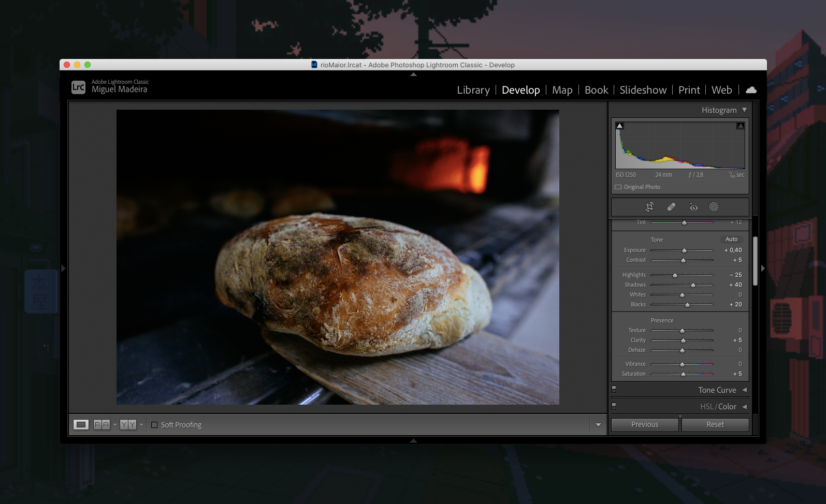Open the Masking tool
826x504 pixels.
click(714, 207)
